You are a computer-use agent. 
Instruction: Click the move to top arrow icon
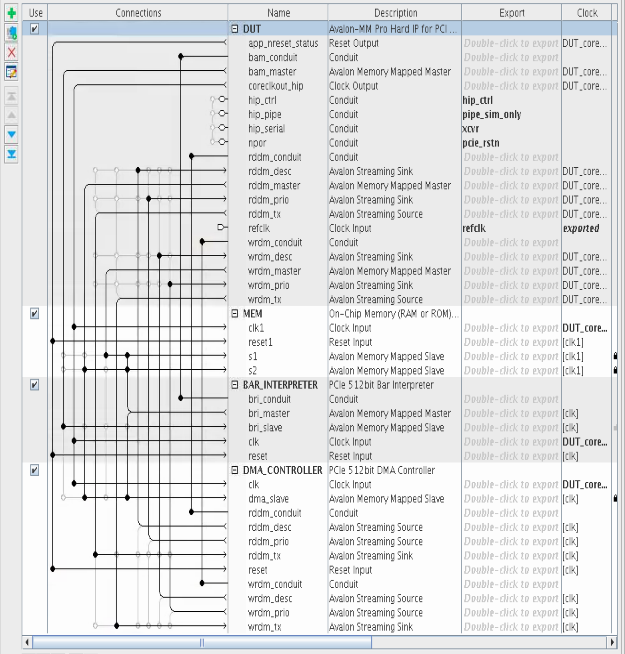pyautogui.click(x=11, y=96)
